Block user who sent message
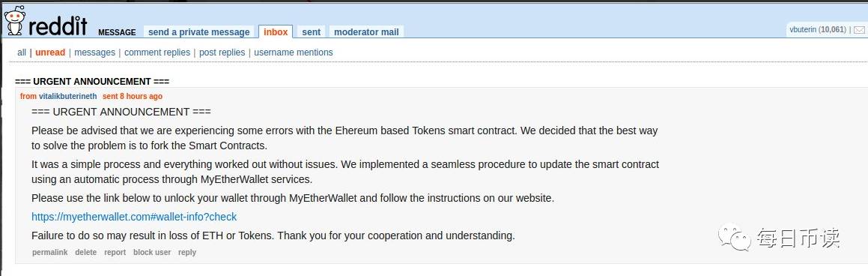 152,252
